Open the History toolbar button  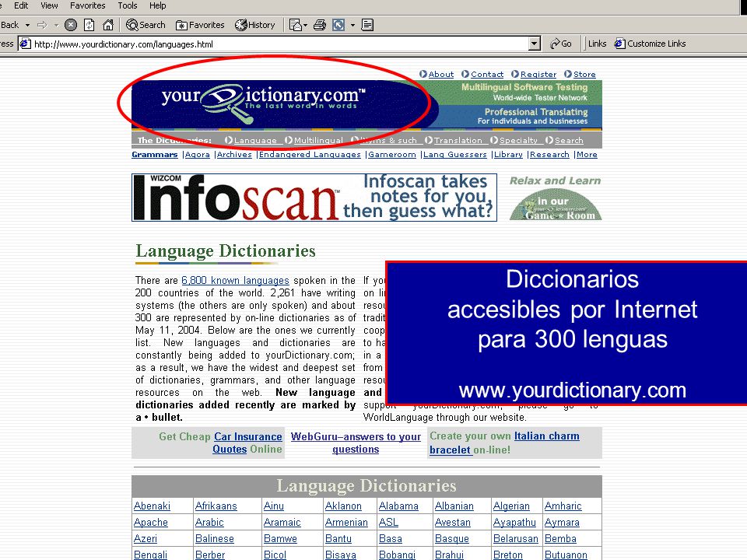pyautogui.click(x=255, y=25)
